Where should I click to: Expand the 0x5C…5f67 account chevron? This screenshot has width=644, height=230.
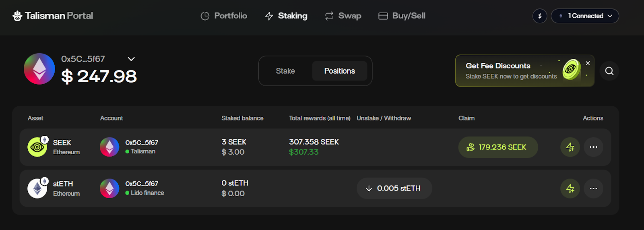click(131, 59)
